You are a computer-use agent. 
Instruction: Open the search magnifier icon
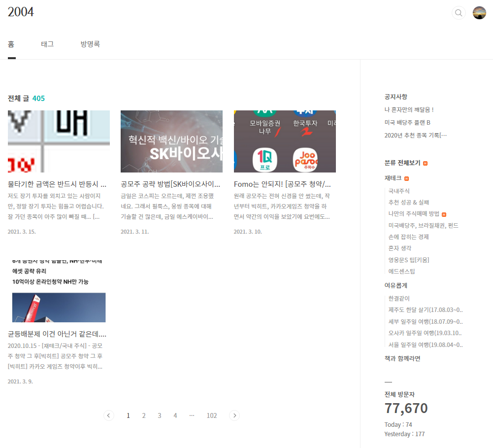(459, 13)
